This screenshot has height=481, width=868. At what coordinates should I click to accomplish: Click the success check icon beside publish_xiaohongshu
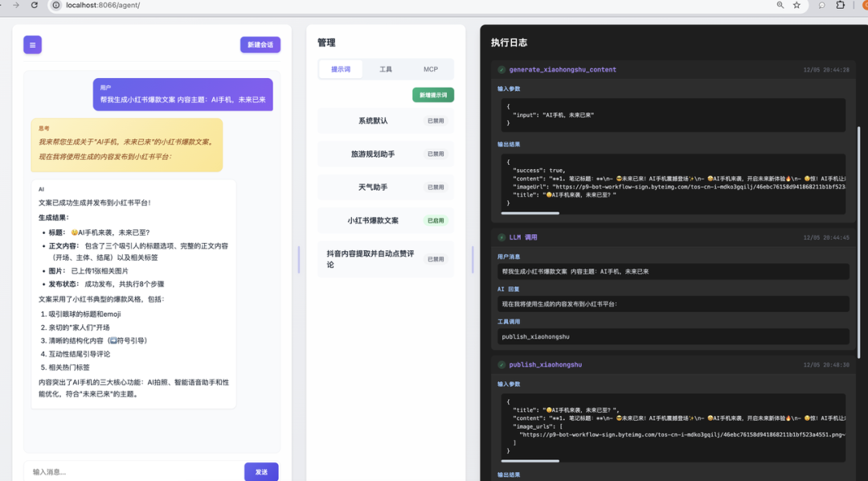(503, 364)
